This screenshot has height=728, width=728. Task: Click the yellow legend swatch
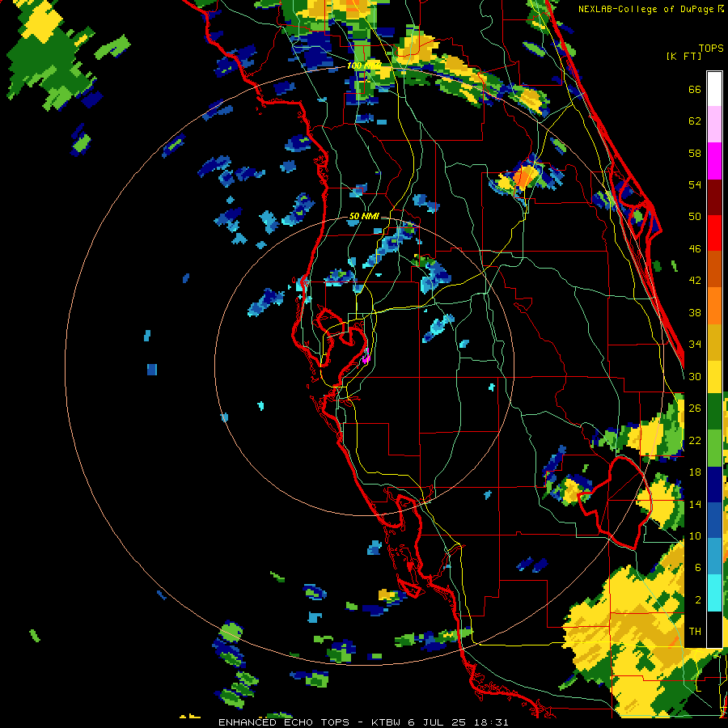(714, 376)
